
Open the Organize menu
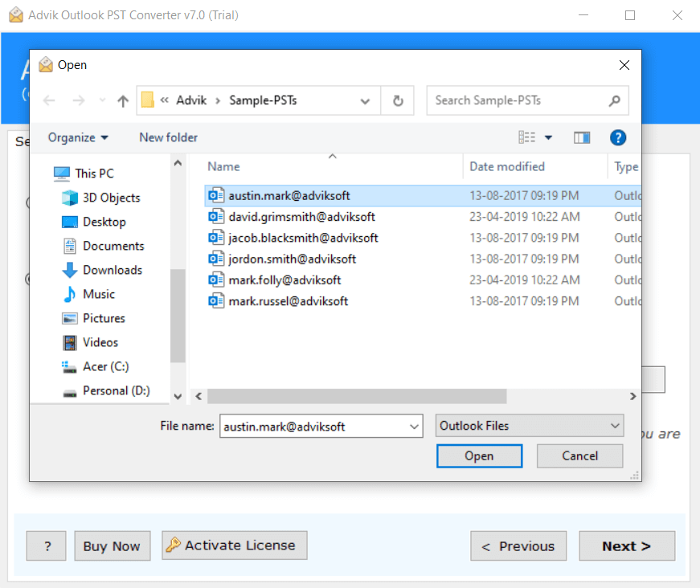pyautogui.click(x=78, y=137)
